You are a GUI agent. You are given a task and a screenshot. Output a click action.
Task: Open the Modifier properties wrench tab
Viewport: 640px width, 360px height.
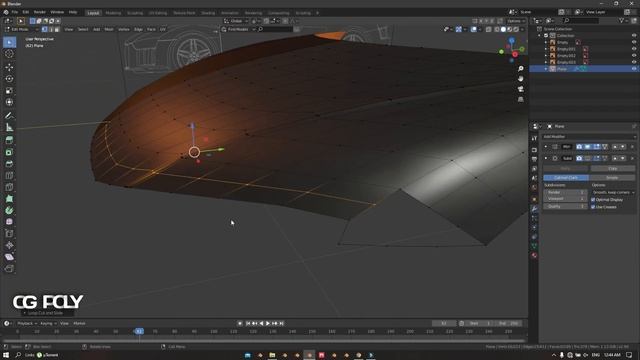pos(534,209)
